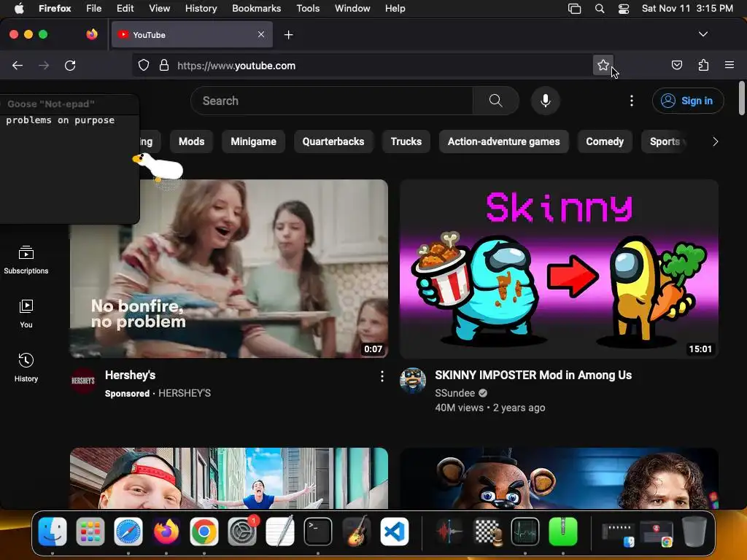The width and height of the screenshot is (747, 560).
Task: List all tabs with the chevron
Action: [x=703, y=34]
